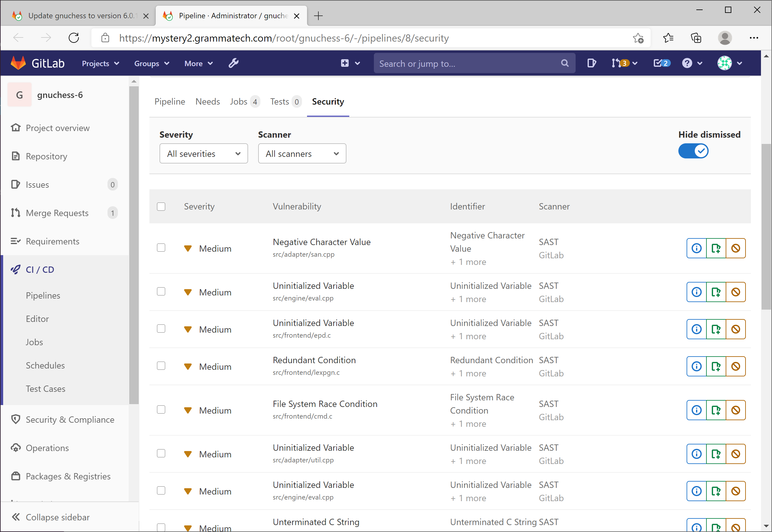This screenshot has height=532, width=772.
Task: Open the browser profile avatar
Action: coord(725,38)
